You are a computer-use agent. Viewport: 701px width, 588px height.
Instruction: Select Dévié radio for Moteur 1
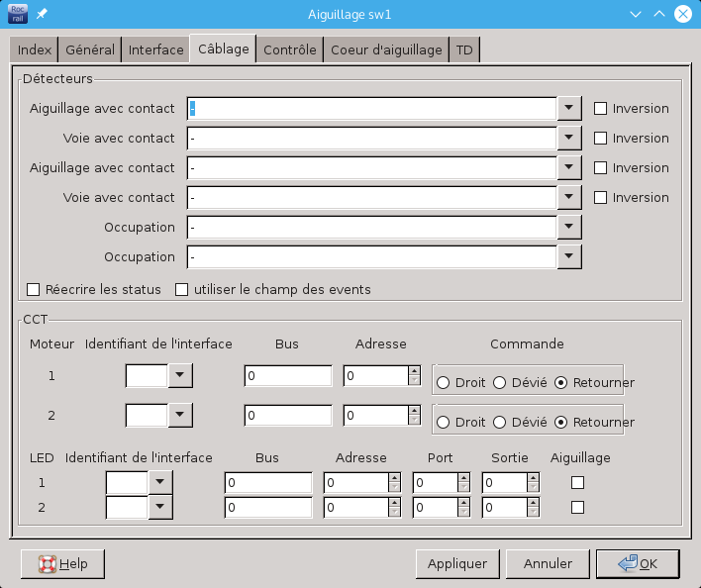500,382
